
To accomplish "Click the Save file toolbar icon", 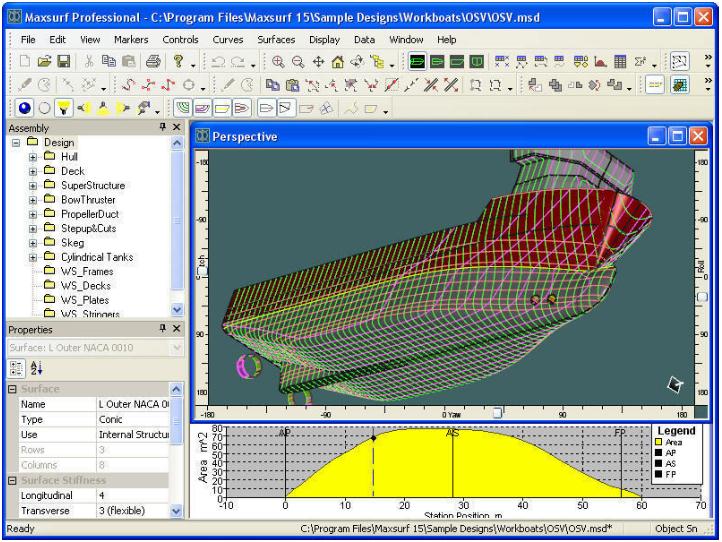I will [63, 62].
